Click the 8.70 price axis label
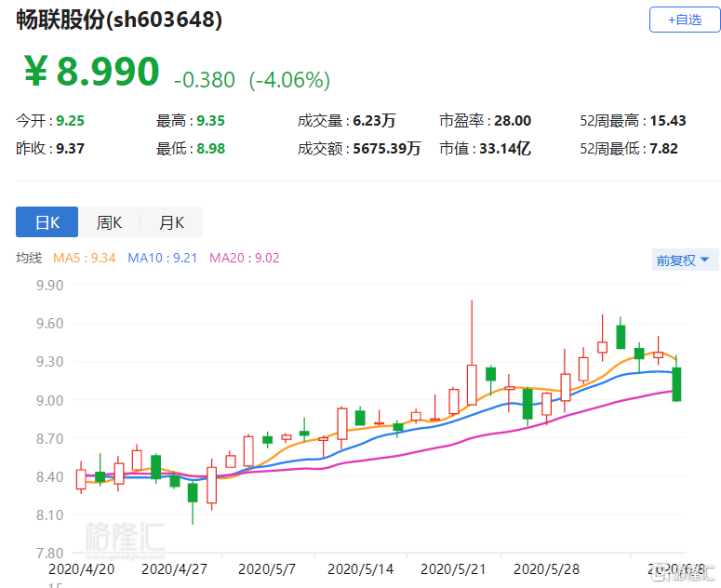Viewport: 721px width, 588px height. pos(49,438)
